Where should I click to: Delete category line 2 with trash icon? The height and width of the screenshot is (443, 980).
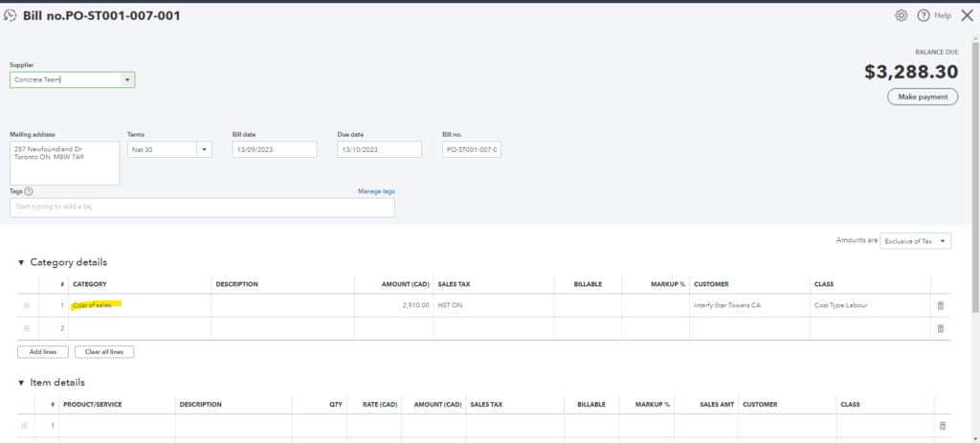940,328
